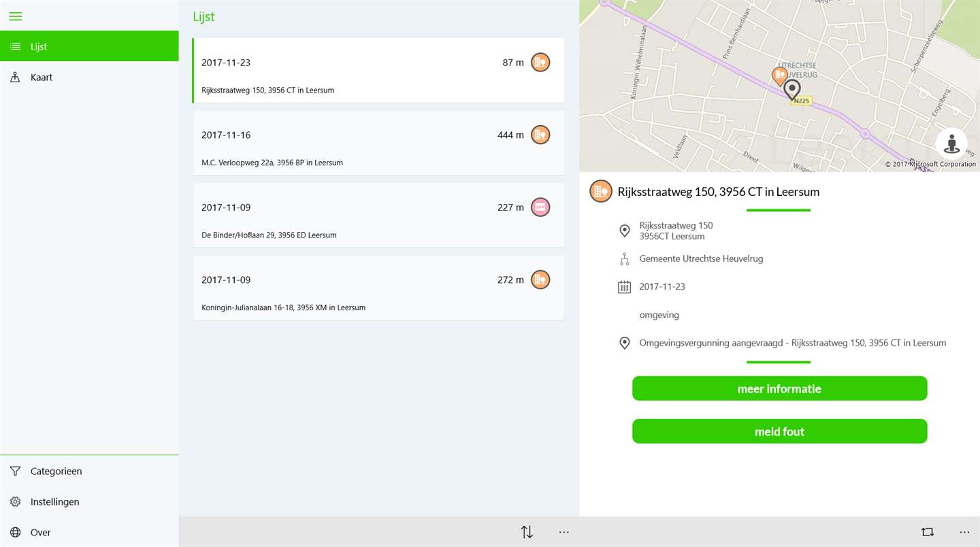Click the Kaart map icon in sidebar
The width and height of the screenshot is (980, 547).
[15, 77]
